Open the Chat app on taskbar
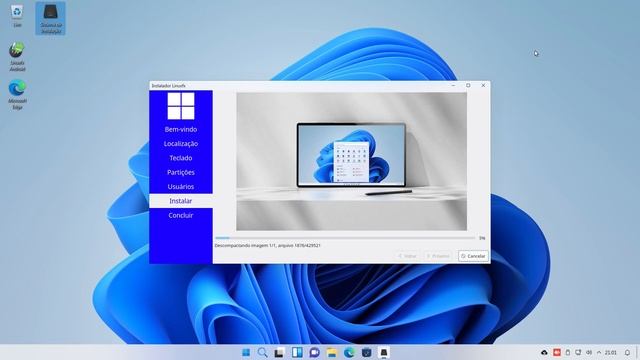 pyautogui.click(x=314, y=352)
